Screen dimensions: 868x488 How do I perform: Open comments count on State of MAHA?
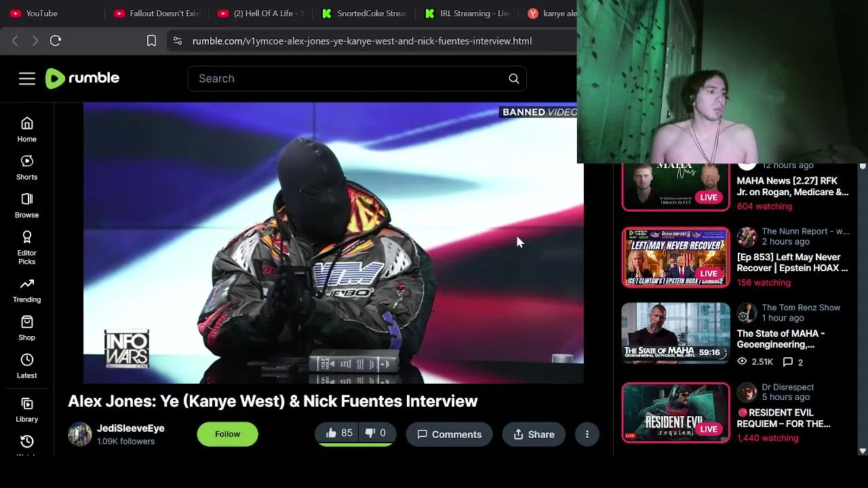click(x=793, y=362)
